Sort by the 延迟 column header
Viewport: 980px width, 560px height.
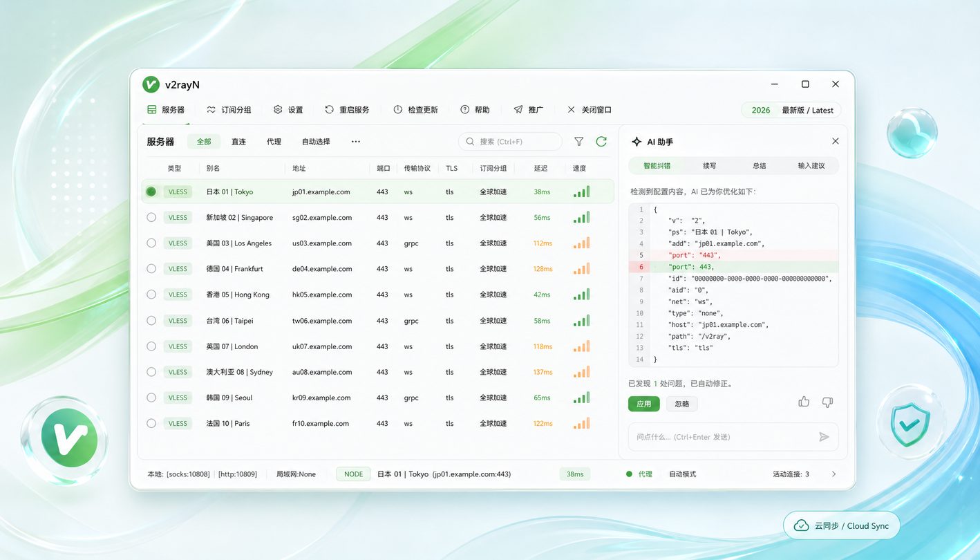coord(540,168)
